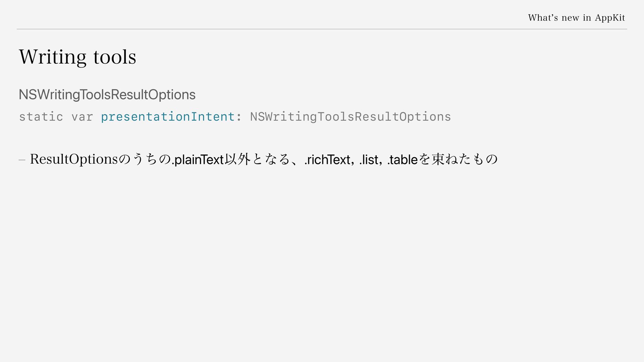Image resolution: width=644 pixels, height=362 pixels.
Task: Click the dash bullet marker before ResultOptions
Action: 22,160
